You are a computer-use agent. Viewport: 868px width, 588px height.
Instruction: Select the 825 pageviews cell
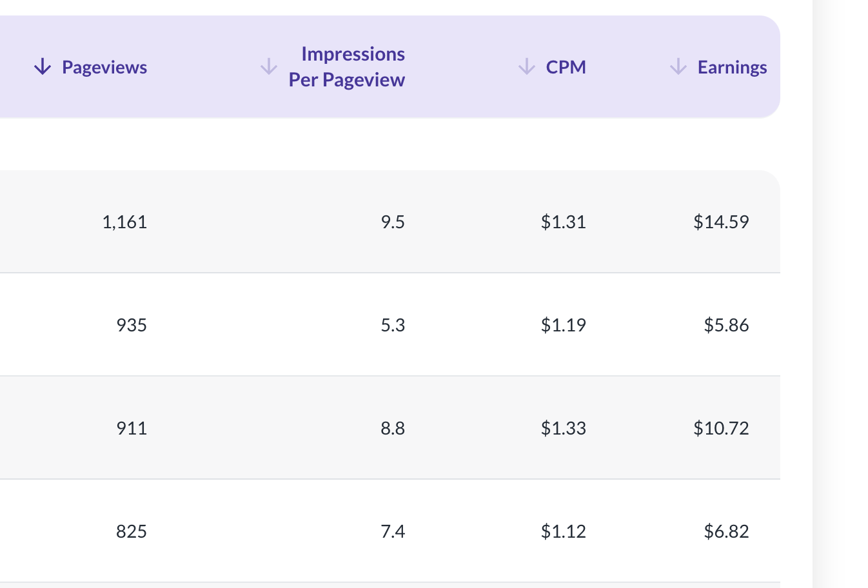(x=132, y=531)
